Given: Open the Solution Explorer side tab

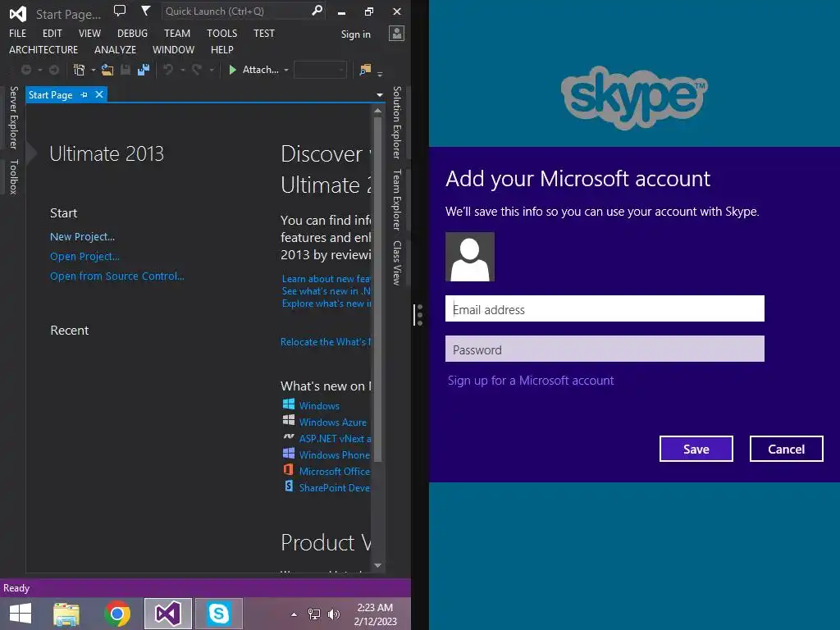Looking at the screenshot, I should 397,122.
